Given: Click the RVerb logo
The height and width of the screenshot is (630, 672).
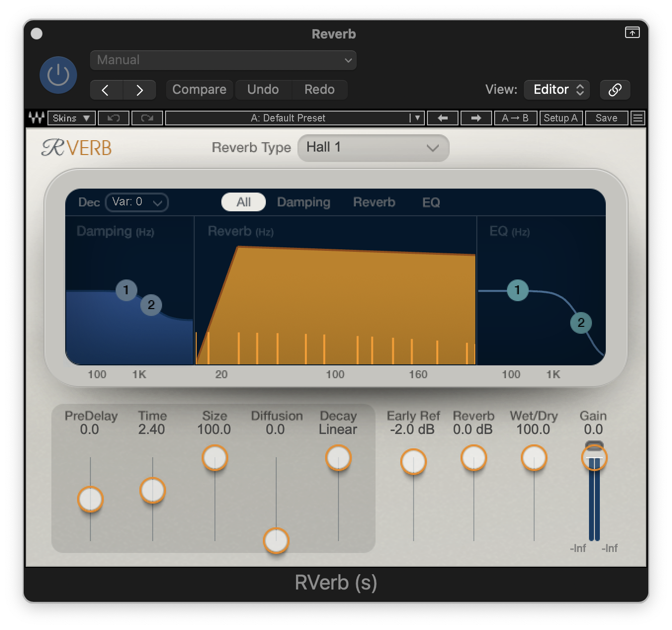Looking at the screenshot, I should point(77,148).
